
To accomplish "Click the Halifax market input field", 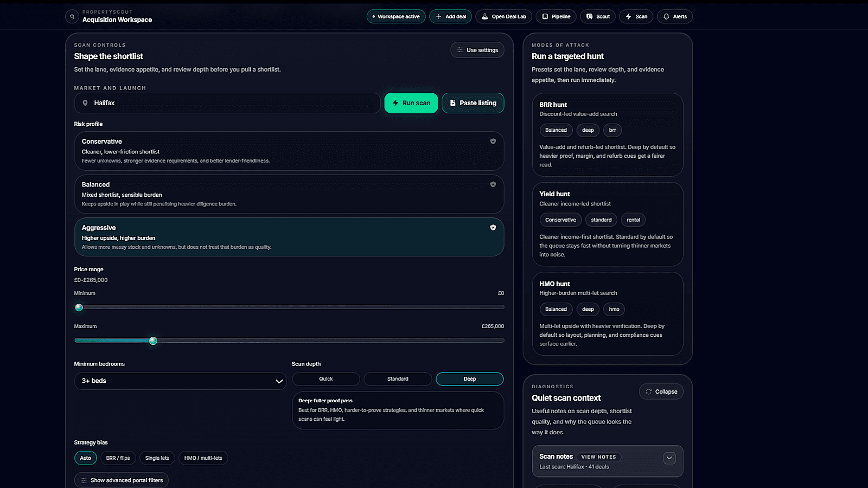I will click(x=228, y=102).
